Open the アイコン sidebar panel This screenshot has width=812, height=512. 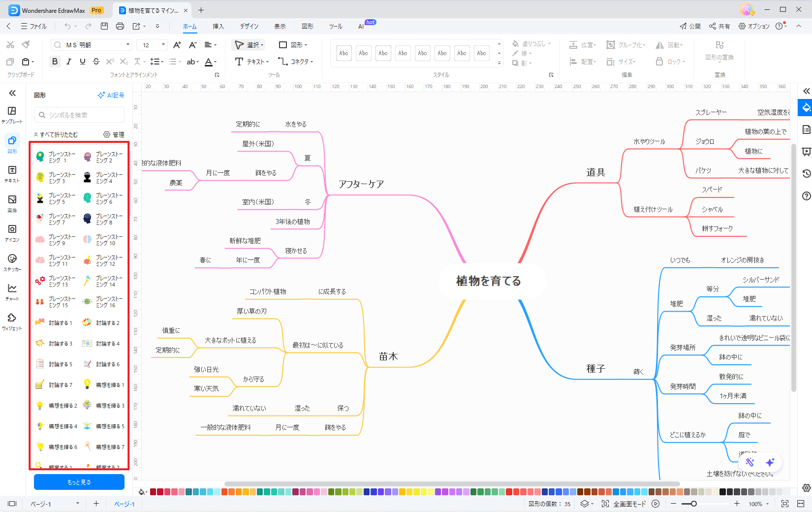12,233
